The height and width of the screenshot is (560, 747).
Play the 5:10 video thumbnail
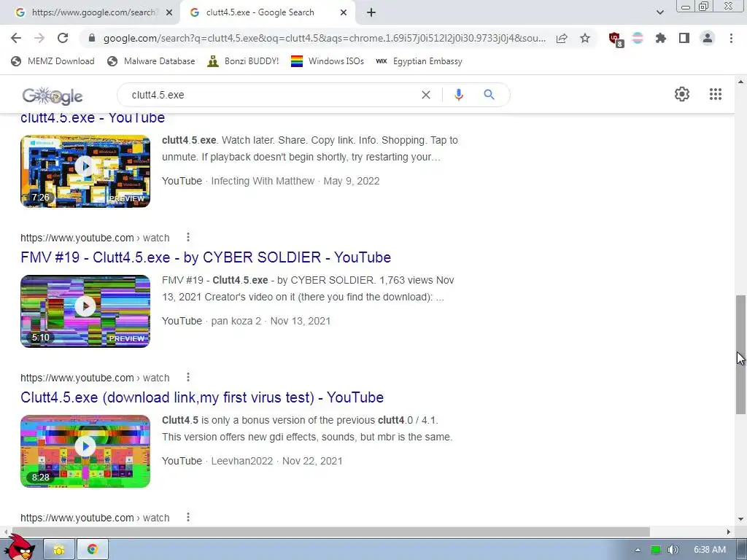85,311
